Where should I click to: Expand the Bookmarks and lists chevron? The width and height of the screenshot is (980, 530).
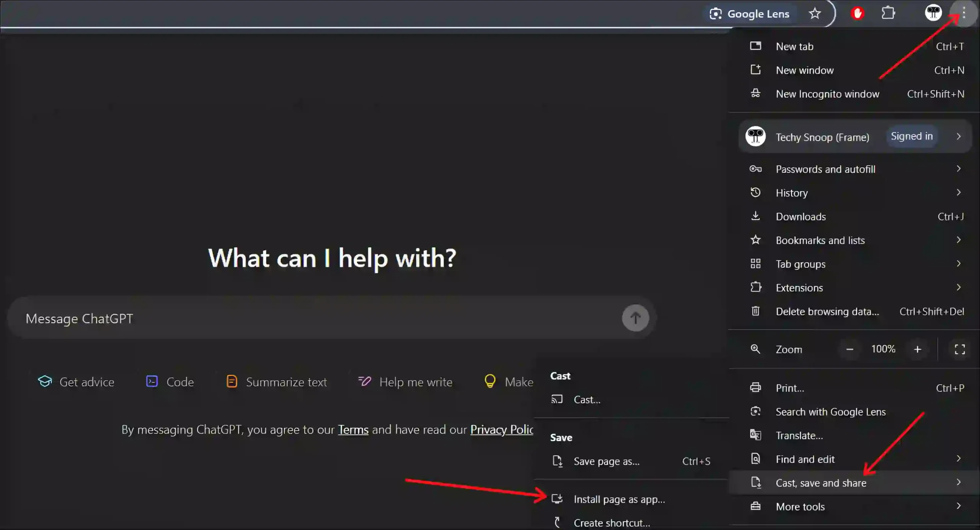(958, 240)
